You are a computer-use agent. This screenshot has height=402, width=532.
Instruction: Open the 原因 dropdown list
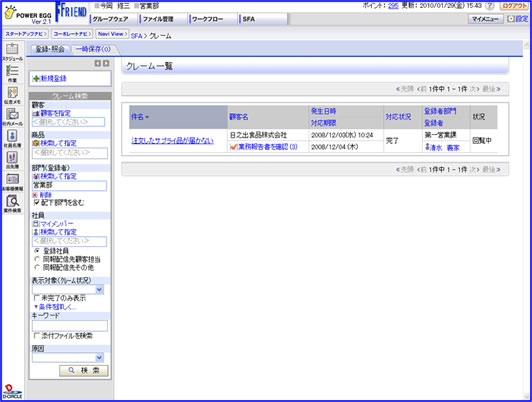[68, 358]
